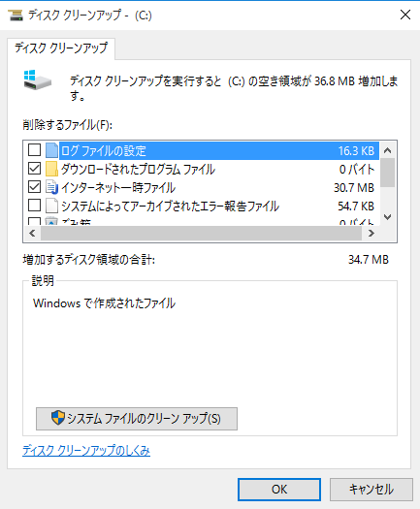Check the ログ ファイルの設定 checkbox
The width and height of the screenshot is (420, 509).
pyautogui.click(x=34, y=150)
